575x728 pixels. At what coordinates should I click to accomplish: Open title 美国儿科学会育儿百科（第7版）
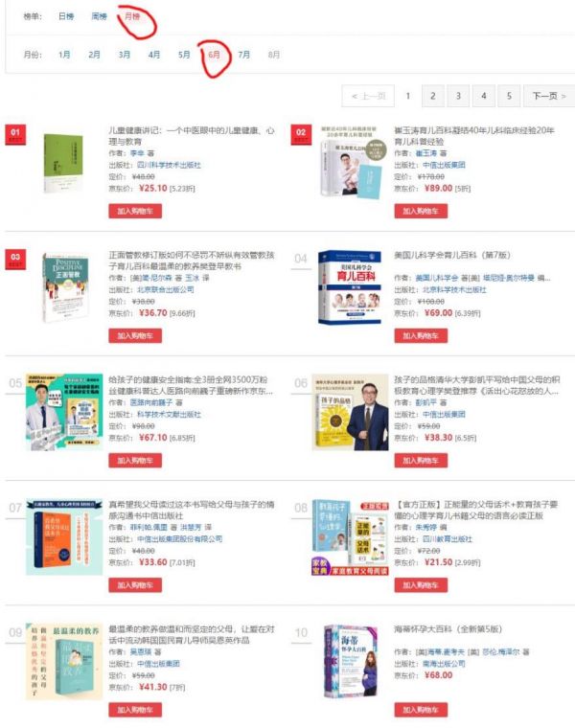(452, 255)
